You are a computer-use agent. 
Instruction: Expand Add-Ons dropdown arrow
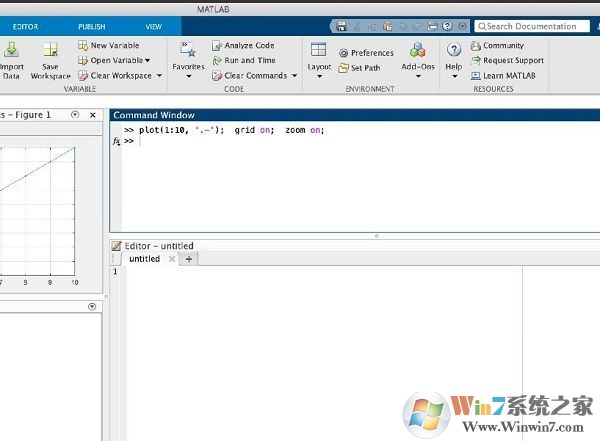tap(418, 76)
